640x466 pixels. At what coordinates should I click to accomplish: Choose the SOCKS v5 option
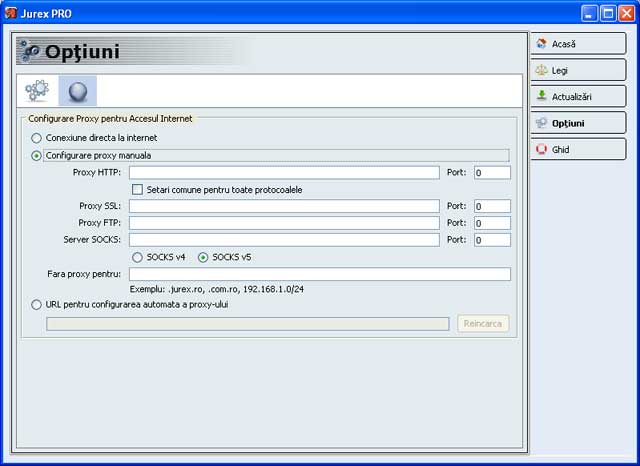pos(203,257)
